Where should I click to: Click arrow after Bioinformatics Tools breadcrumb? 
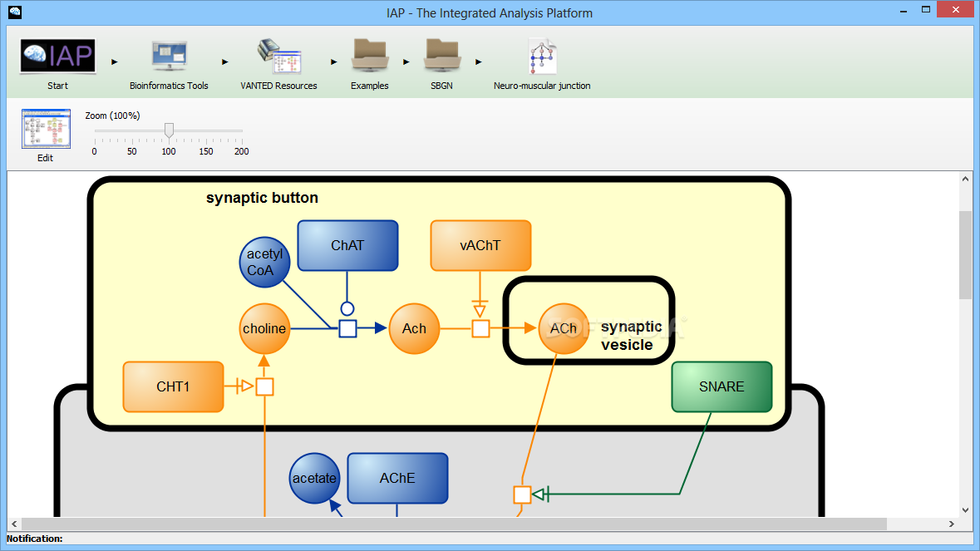pyautogui.click(x=225, y=61)
